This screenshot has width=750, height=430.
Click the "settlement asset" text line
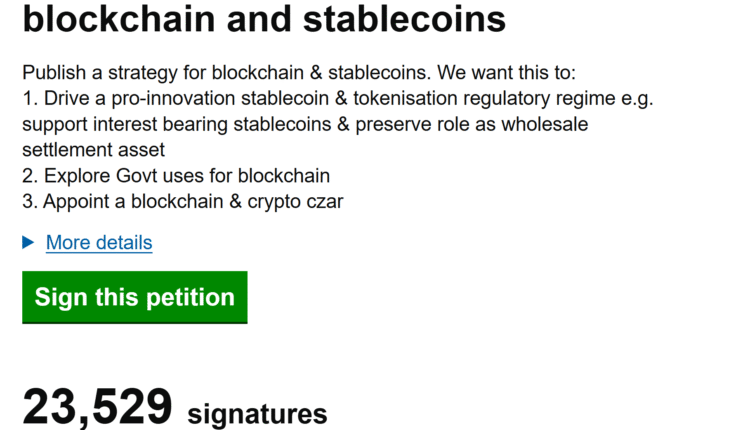[x=93, y=150]
